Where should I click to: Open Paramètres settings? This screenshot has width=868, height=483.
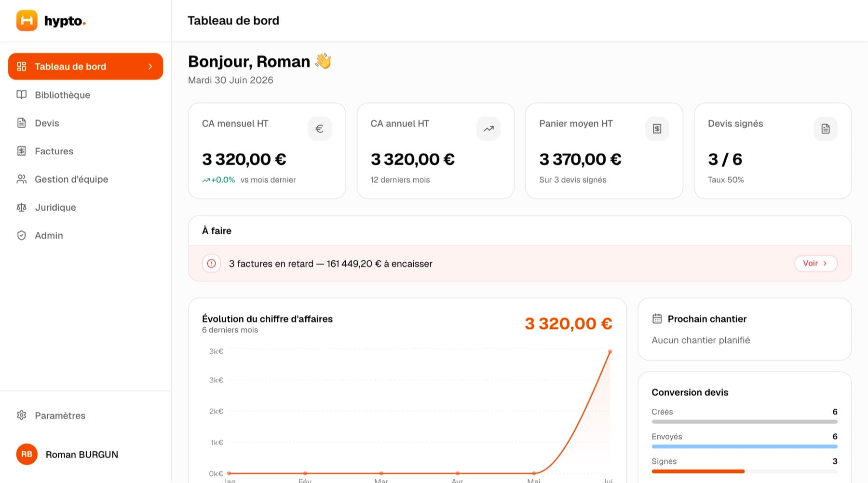(86, 416)
